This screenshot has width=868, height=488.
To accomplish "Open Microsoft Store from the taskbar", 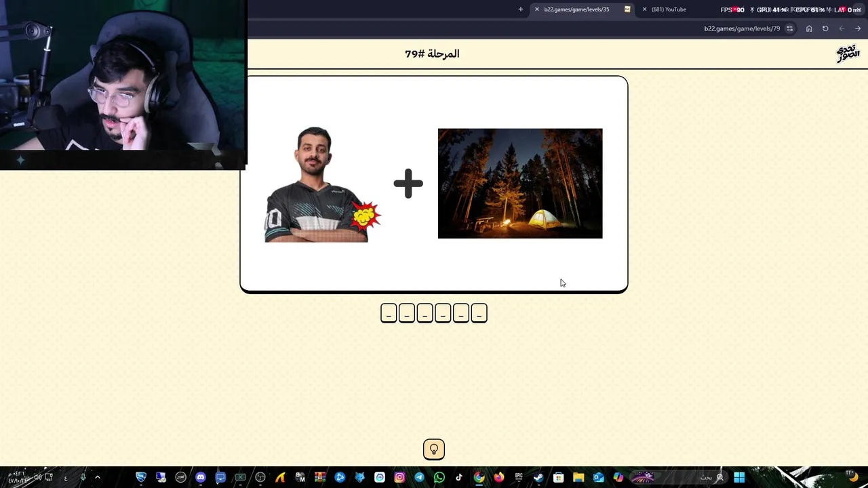I will [x=558, y=477].
